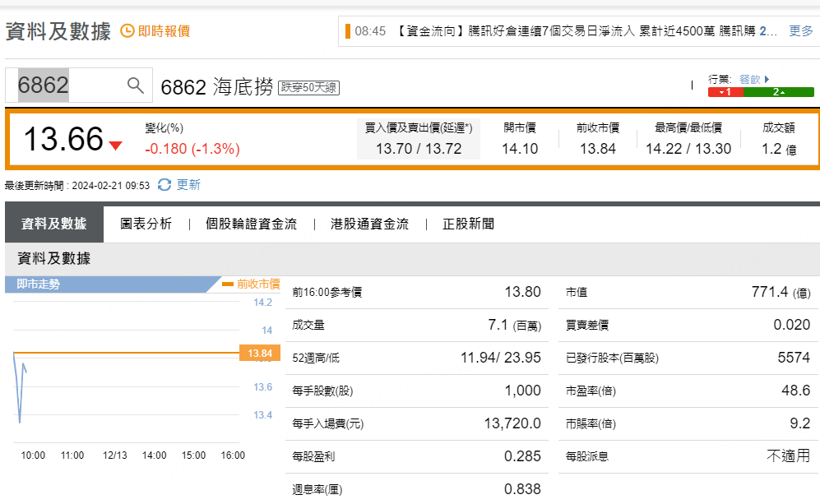
Task: Click the 14.2 price axis label
Action: 262,303
